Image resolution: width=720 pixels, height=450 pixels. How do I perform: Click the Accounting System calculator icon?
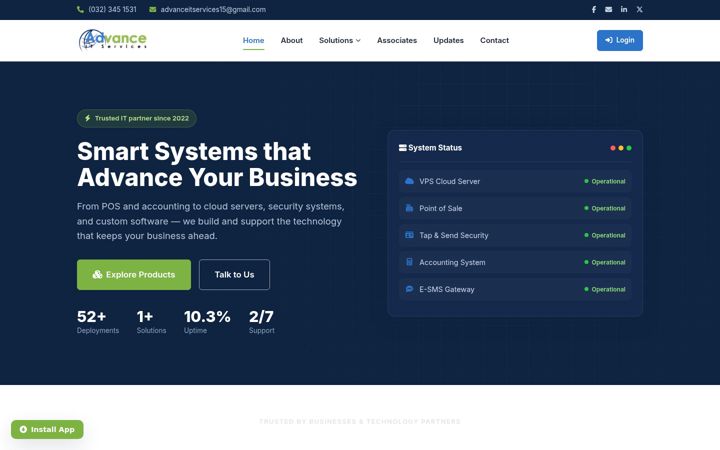coord(409,262)
